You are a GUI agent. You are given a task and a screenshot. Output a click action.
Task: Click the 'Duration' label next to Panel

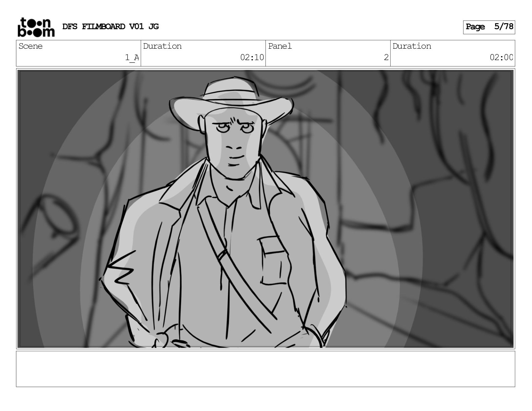[x=412, y=46]
